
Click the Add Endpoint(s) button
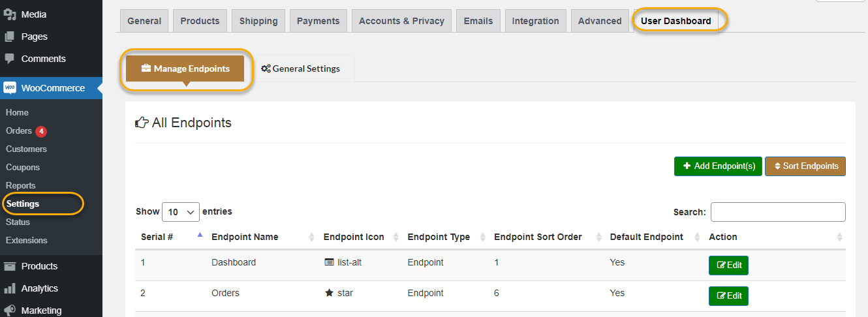pyautogui.click(x=718, y=166)
